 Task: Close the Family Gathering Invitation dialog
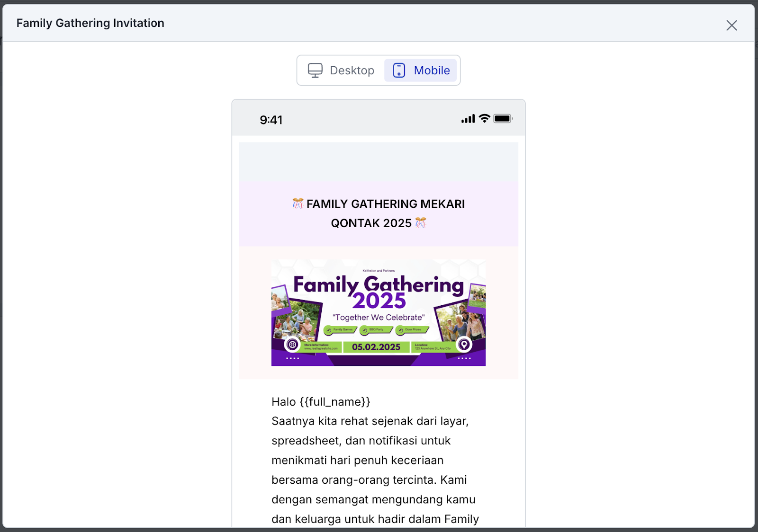pos(731,26)
